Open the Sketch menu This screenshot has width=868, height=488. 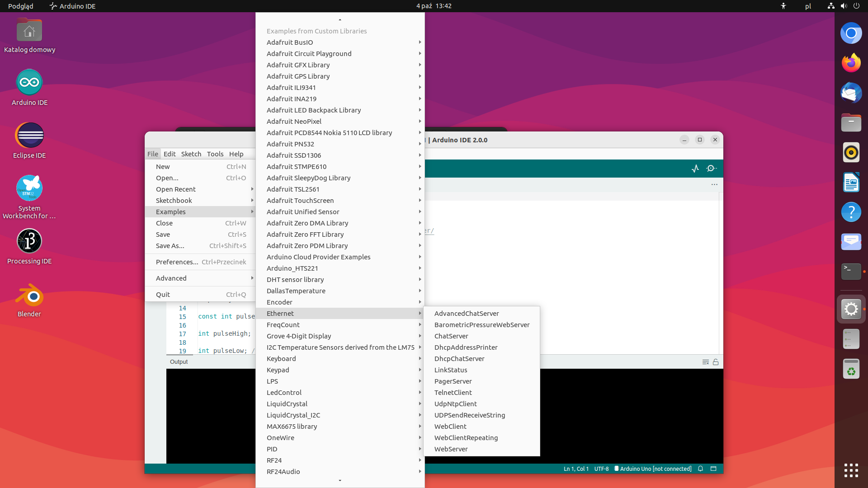(191, 154)
